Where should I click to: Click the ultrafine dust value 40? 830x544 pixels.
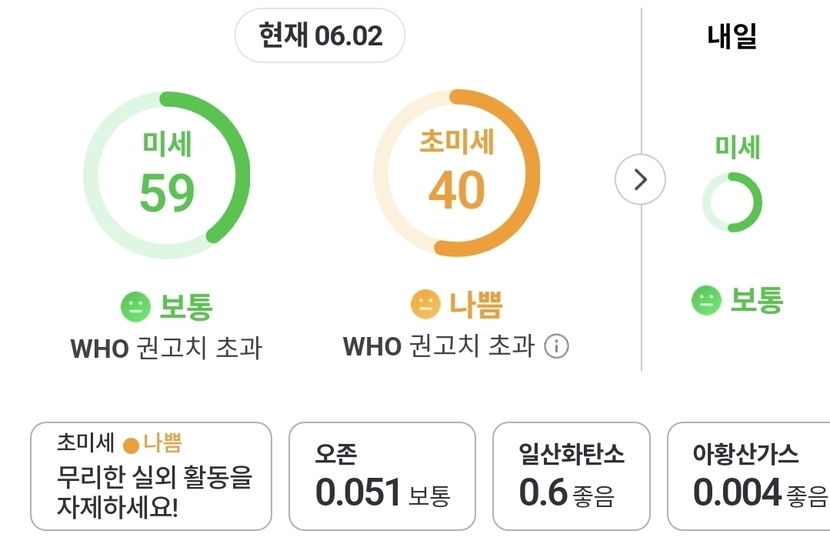coord(457,192)
